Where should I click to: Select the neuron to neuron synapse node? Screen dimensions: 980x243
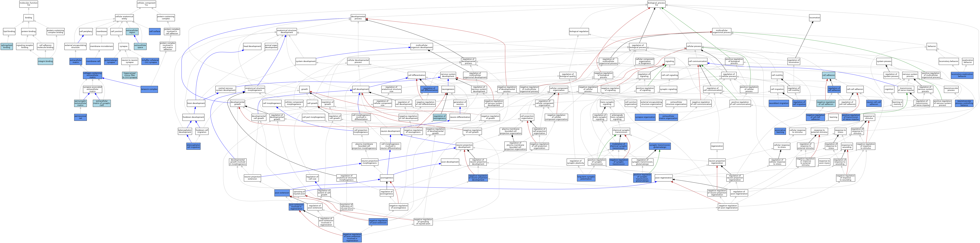point(129,61)
